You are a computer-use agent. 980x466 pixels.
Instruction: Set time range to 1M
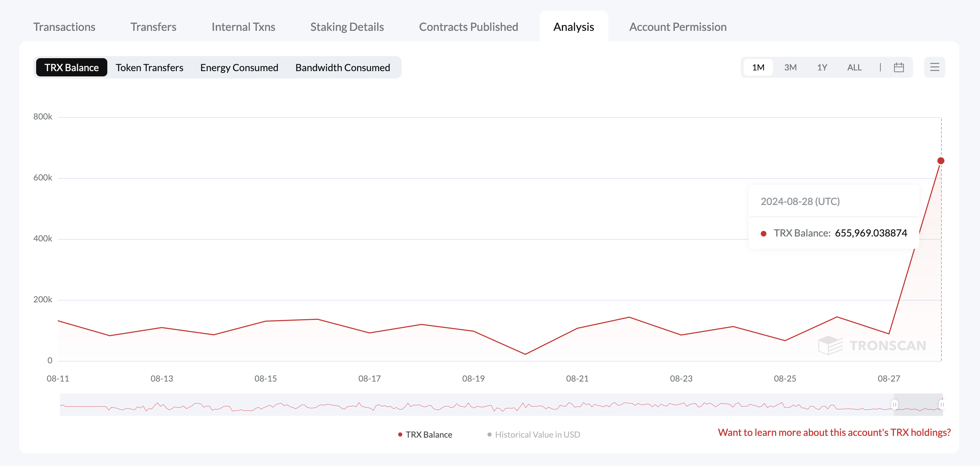click(x=758, y=67)
